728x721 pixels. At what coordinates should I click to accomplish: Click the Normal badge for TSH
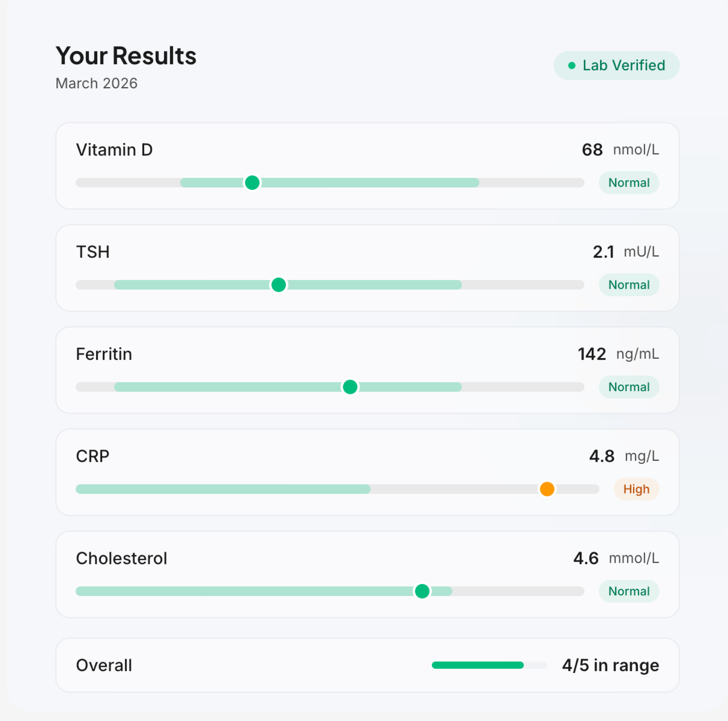pos(629,285)
